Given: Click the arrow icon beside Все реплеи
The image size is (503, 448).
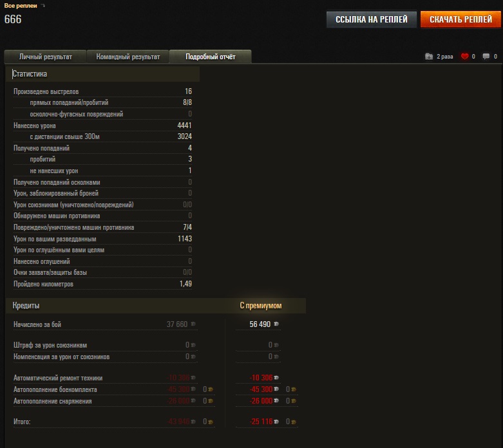Looking at the screenshot, I should (43, 6).
